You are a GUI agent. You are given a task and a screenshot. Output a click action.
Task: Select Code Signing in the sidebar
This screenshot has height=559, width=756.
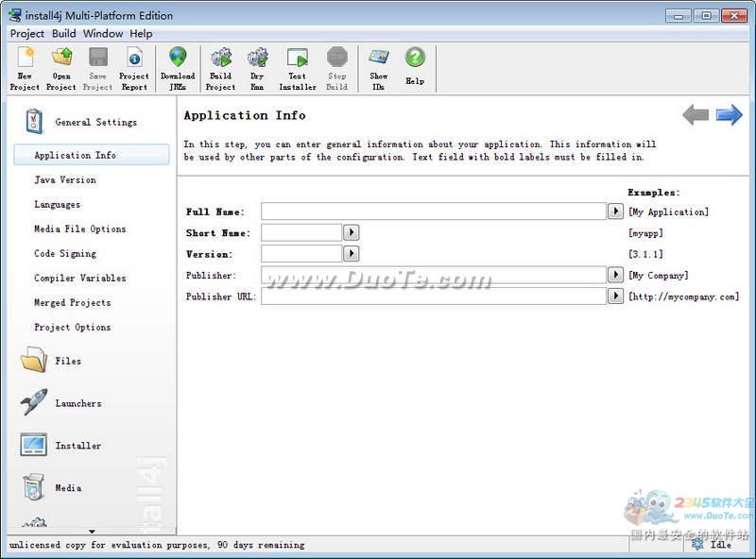click(x=65, y=253)
